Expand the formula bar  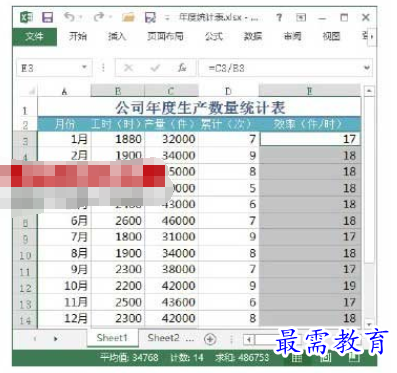367,68
